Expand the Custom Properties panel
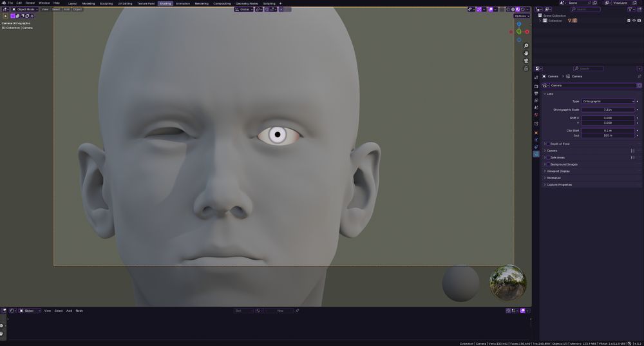Screen dimensions: 644x346 click(x=559, y=185)
